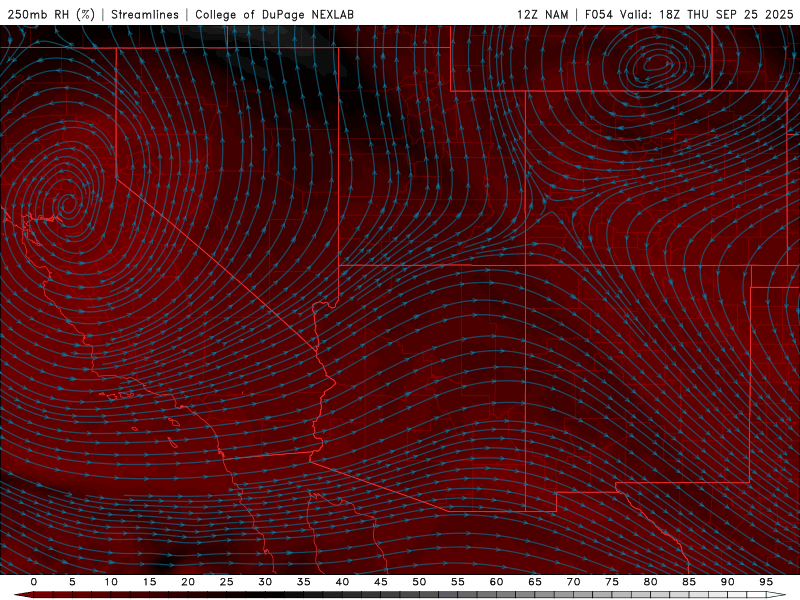Click the '90' colorbar label
Screen dimensions: 800x600
(727, 582)
